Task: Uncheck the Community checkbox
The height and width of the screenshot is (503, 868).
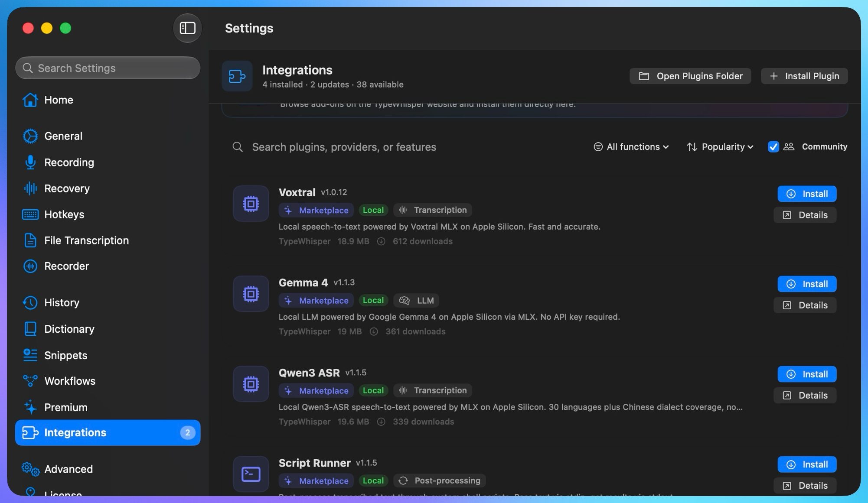Action: (x=773, y=147)
